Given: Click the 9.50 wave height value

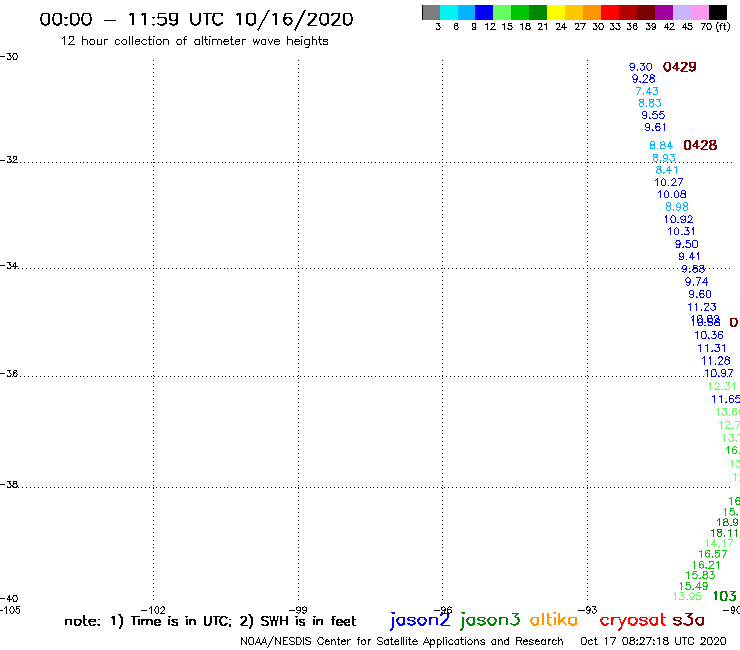Looking at the screenshot, I should point(686,245).
